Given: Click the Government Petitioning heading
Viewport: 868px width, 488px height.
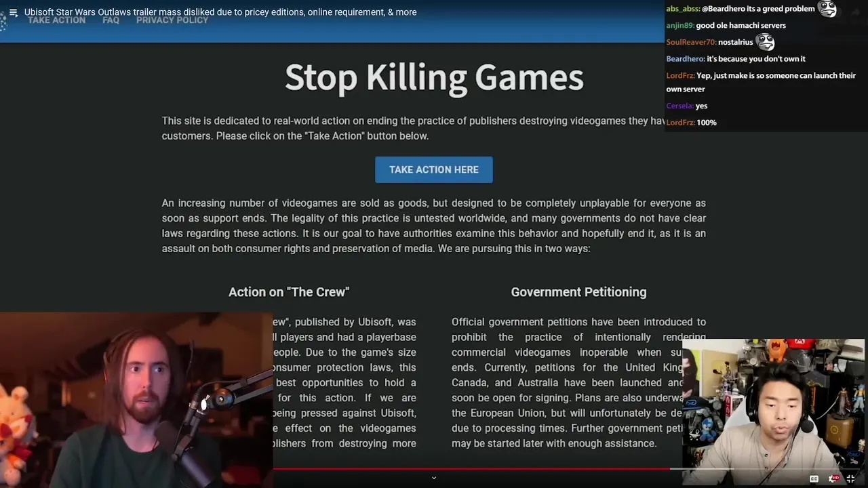Looking at the screenshot, I should pos(578,292).
